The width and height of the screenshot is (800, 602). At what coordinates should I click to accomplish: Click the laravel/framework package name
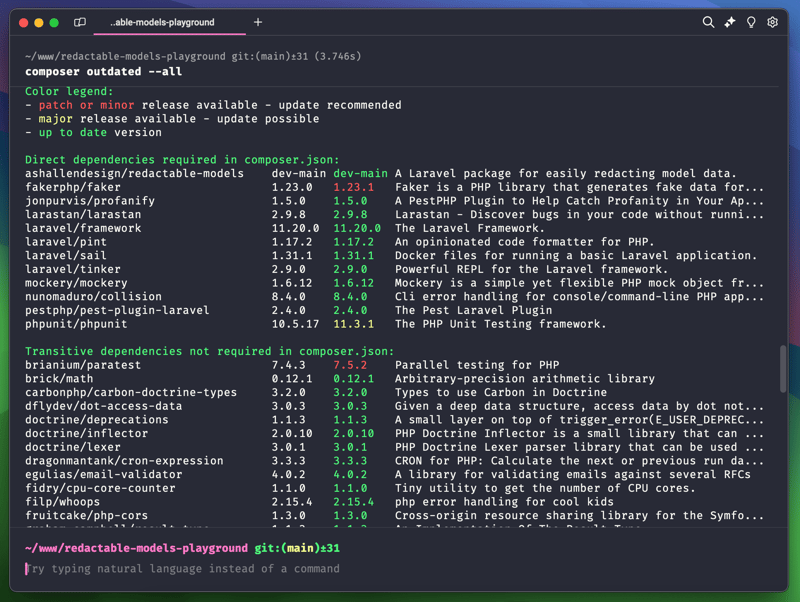(83, 228)
